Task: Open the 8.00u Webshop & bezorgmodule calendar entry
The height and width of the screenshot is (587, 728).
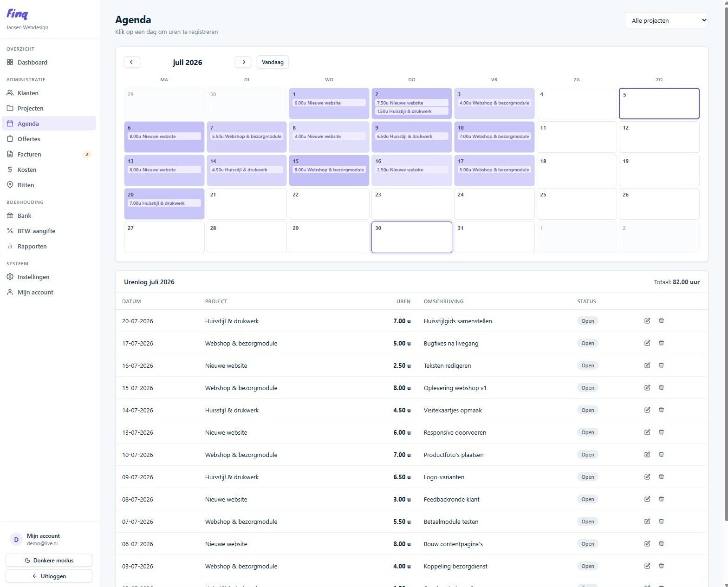Action: 329,170
